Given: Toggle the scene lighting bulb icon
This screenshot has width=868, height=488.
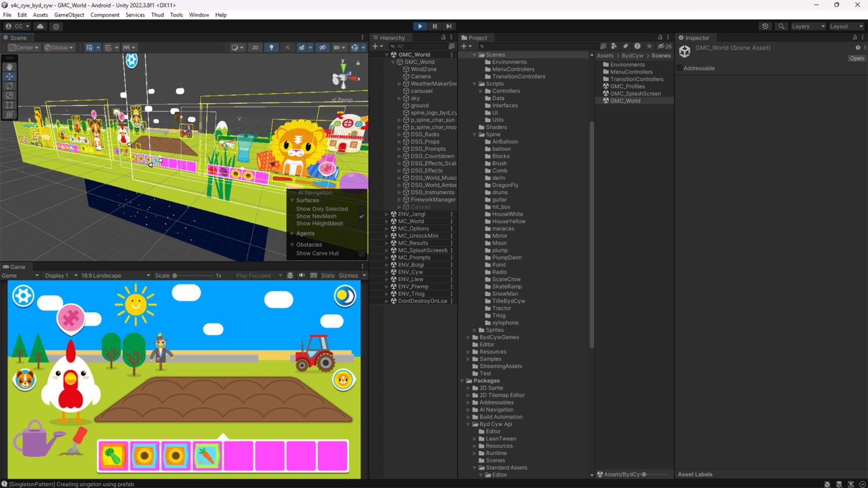Looking at the screenshot, I should pos(271,47).
